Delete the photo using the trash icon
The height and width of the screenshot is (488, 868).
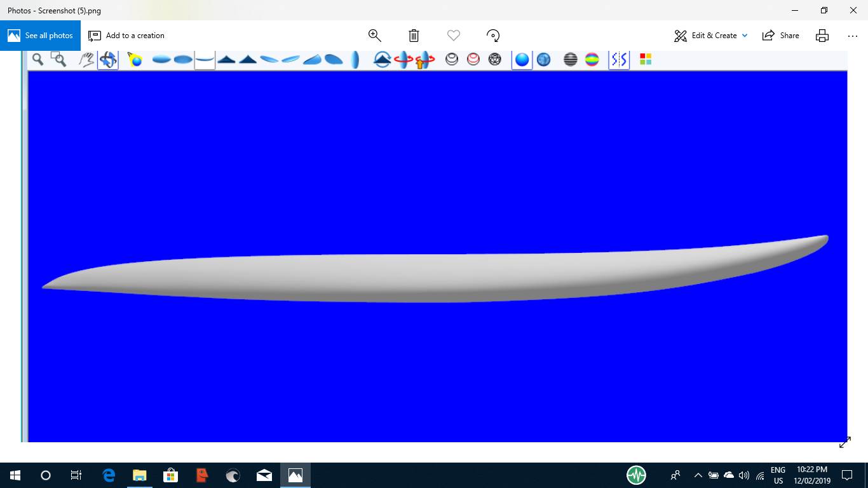tap(414, 36)
